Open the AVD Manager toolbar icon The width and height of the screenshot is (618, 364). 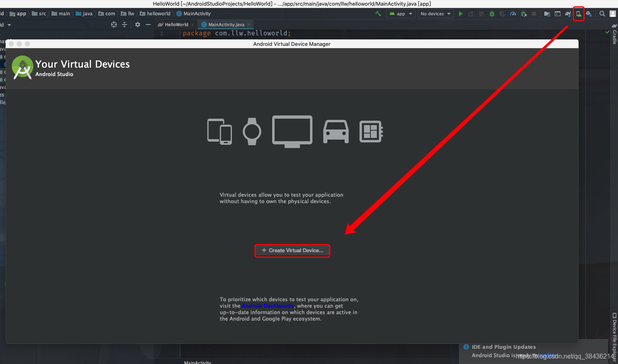tap(579, 14)
